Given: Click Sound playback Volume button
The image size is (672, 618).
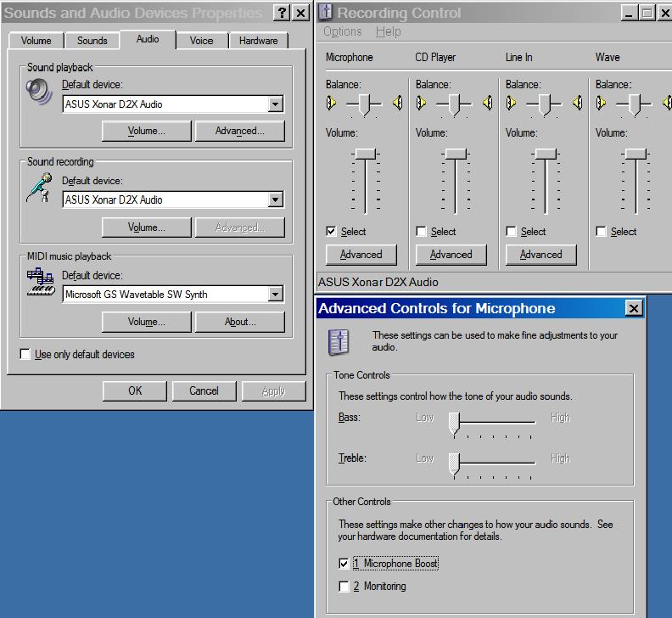Looking at the screenshot, I should tap(147, 131).
